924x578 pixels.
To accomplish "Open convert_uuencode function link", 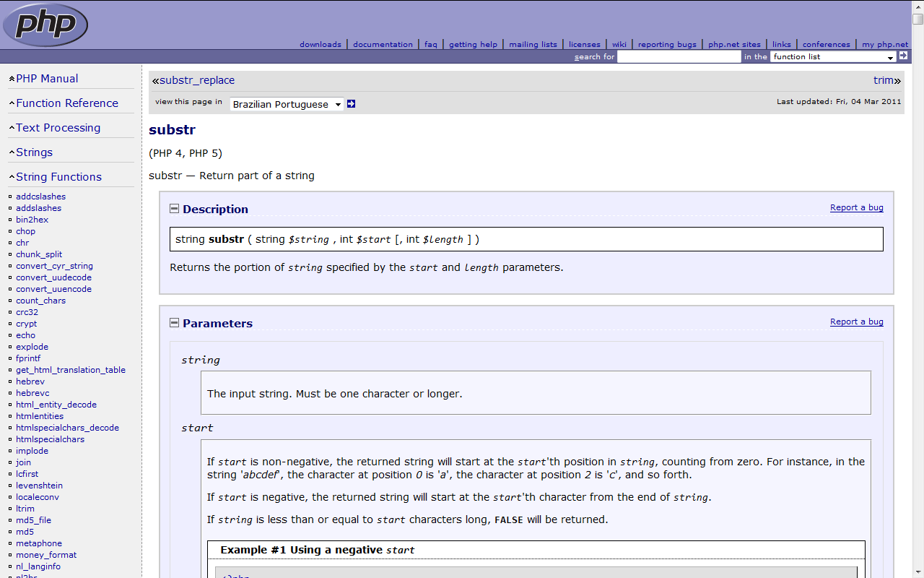I will (x=53, y=289).
